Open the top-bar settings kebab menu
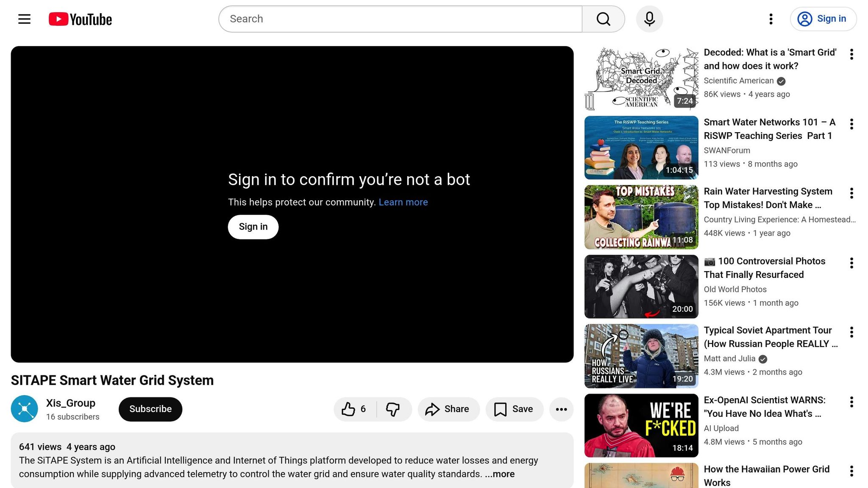The height and width of the screenshot is (488, 868). pos(771,19)
